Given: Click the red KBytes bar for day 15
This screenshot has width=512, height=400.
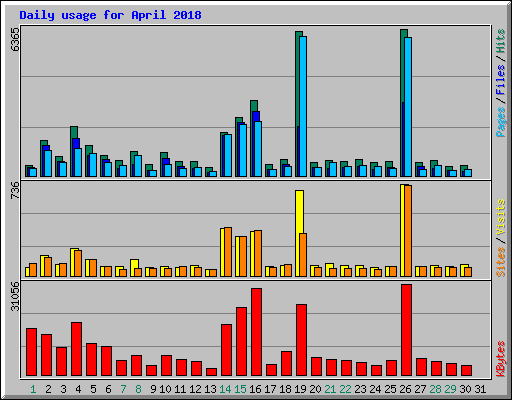Looking at the screenshot, I should pos(241,342).
